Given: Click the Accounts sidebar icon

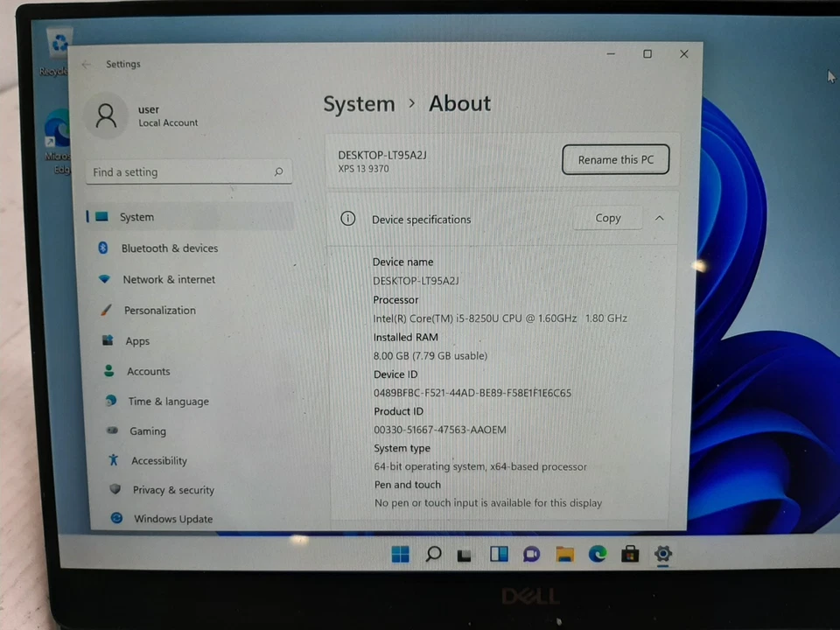Looking at the screenshot, I should tap(108, 371).
